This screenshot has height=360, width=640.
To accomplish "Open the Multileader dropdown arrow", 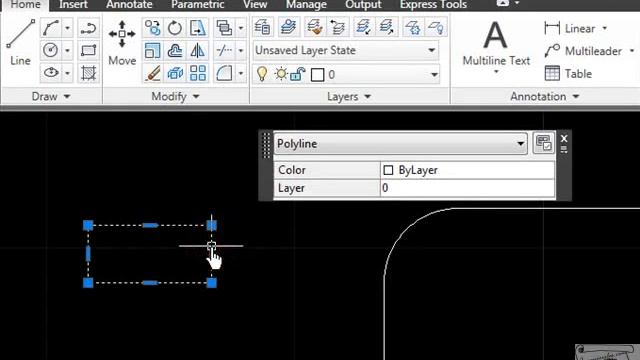I will pos(632,51).
